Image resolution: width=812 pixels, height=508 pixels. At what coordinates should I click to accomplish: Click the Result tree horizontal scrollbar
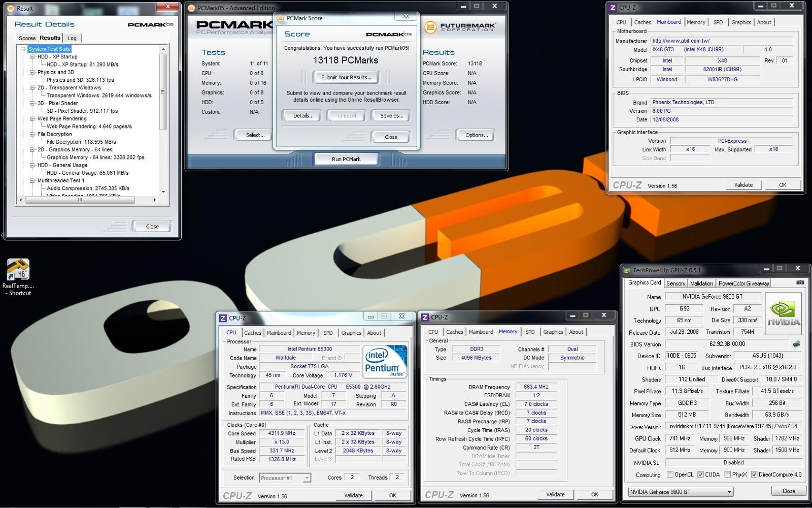(x=80, y=200)
